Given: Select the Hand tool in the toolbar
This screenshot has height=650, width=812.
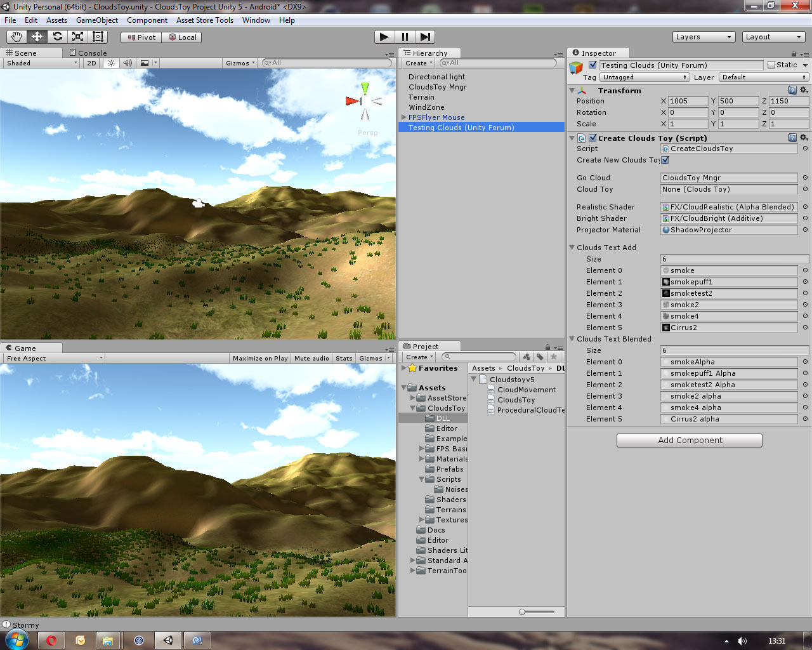Looking at the screenshot, I should 16,36.
